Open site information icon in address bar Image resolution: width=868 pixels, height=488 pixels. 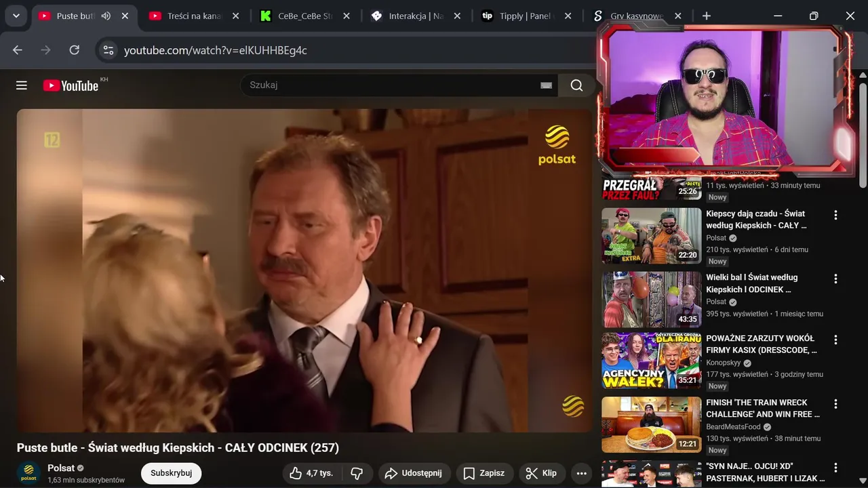coord(107,50)
